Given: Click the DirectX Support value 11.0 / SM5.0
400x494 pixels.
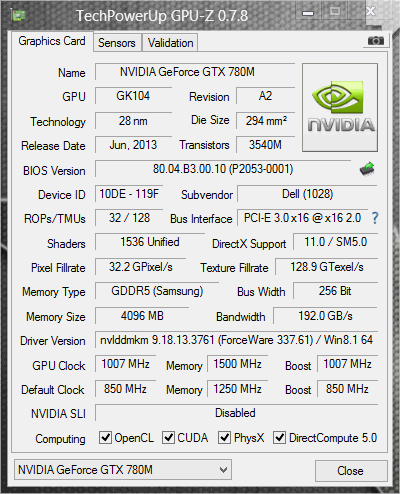Looking at the screenshot, I should 336,242.
